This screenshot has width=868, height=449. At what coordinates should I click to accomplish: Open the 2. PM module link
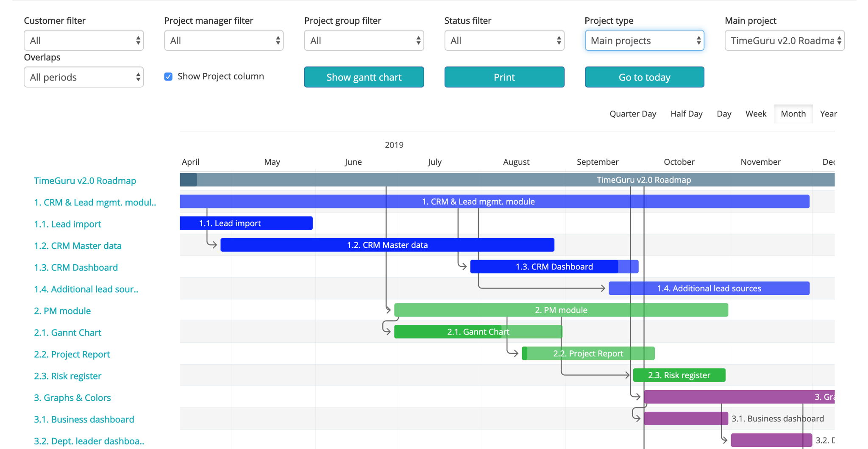pos(62,311)
